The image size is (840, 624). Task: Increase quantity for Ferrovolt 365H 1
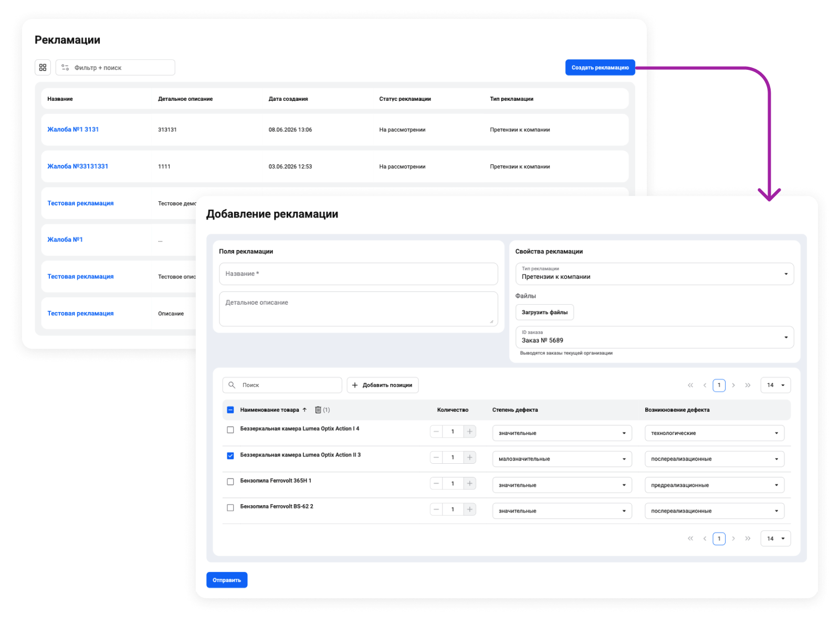470,483
